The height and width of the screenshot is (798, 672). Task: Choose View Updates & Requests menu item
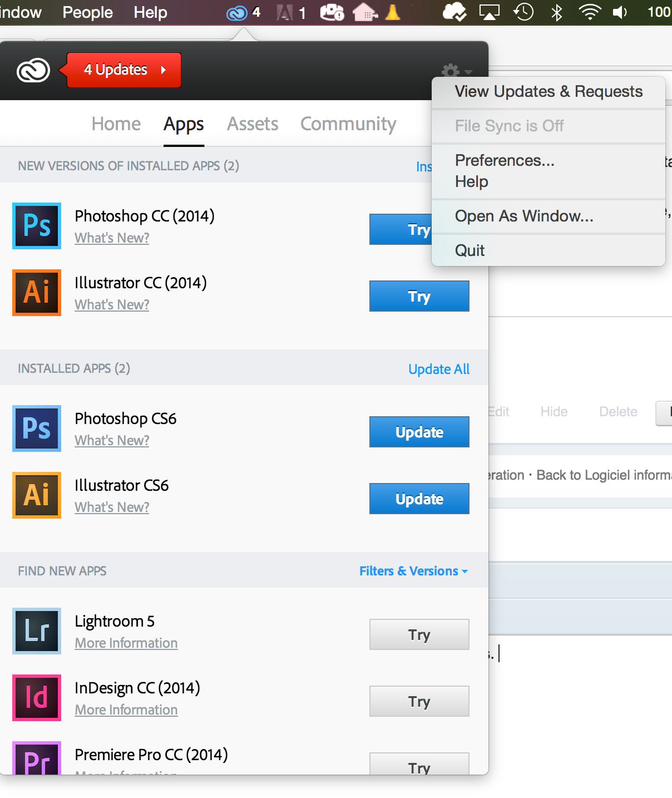tap(549, 91)
